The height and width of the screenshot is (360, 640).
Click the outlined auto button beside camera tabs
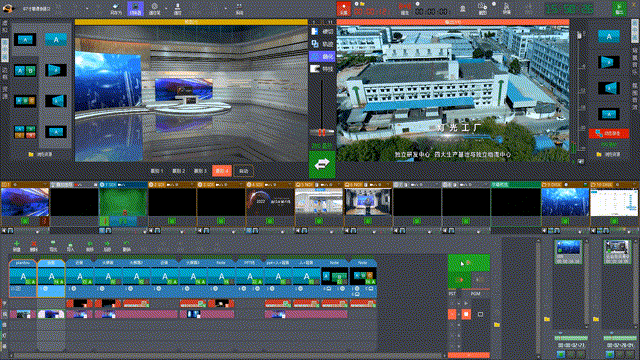coord(244,171)
